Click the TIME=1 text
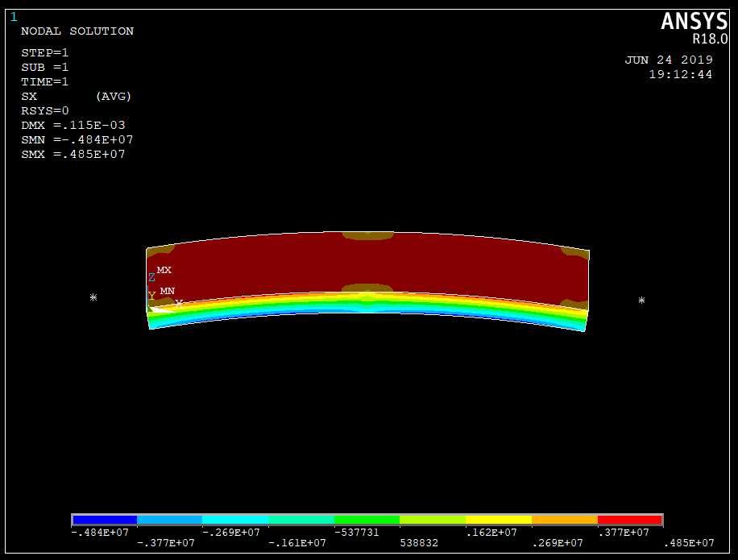This screenshot has width=738, height=560. pos(44,82)
